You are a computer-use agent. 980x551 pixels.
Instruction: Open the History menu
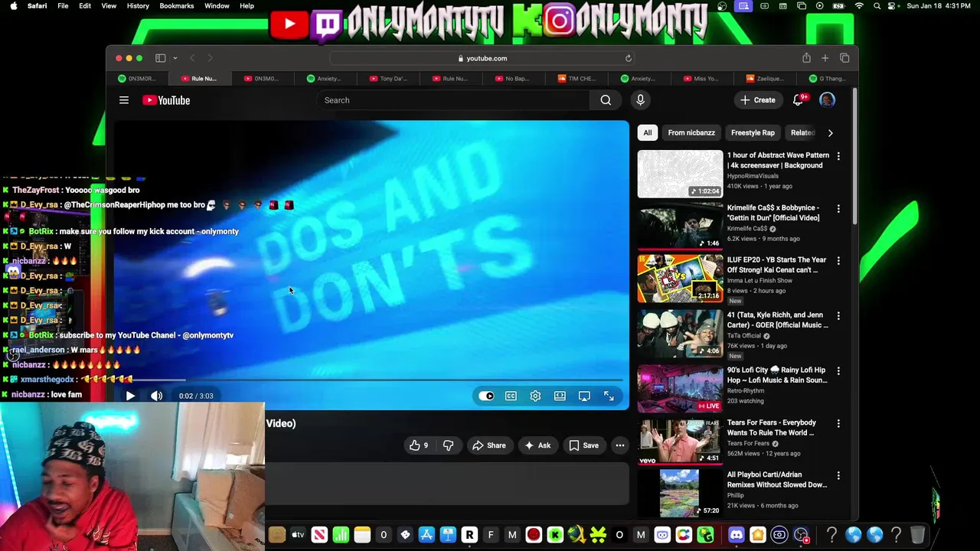click(x=138, y=6)
